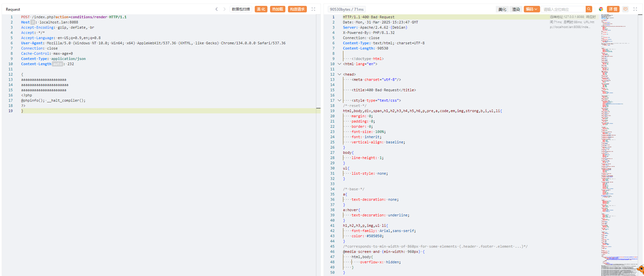Viewport: 644px width, 276px height.
Task: Click the 渲染 render button
Action: coord(516,9)
